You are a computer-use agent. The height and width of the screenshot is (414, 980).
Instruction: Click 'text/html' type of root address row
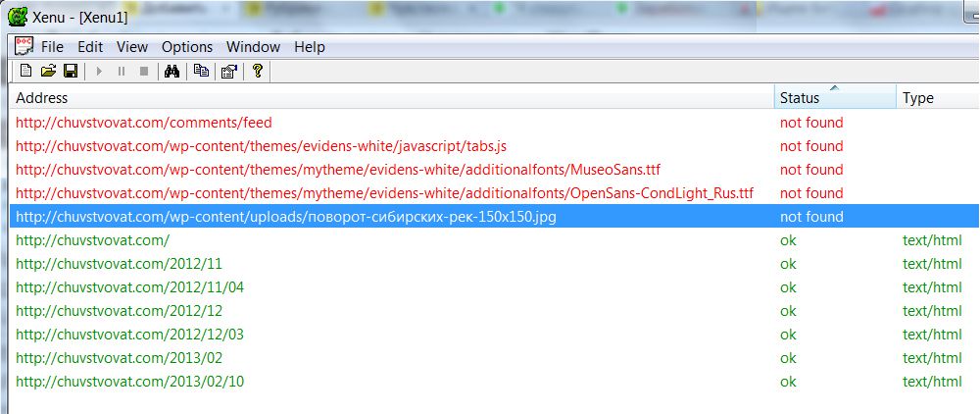[x=932, y=240]
